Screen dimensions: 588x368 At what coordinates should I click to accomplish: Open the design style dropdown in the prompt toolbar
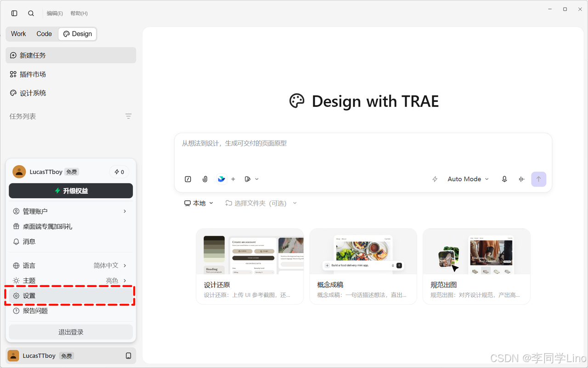click(251, 179)
